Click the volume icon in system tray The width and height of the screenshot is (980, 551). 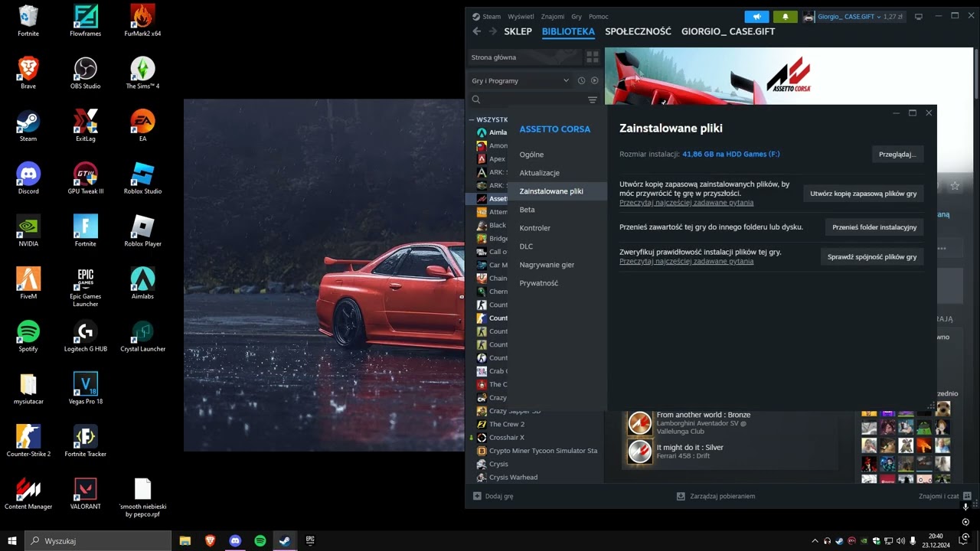pos(900,541)
